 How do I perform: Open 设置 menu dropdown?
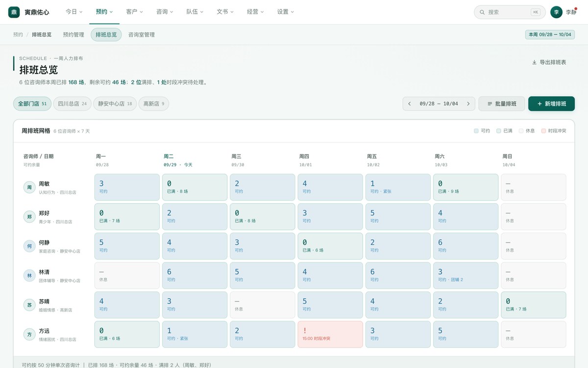pos(286,12)
